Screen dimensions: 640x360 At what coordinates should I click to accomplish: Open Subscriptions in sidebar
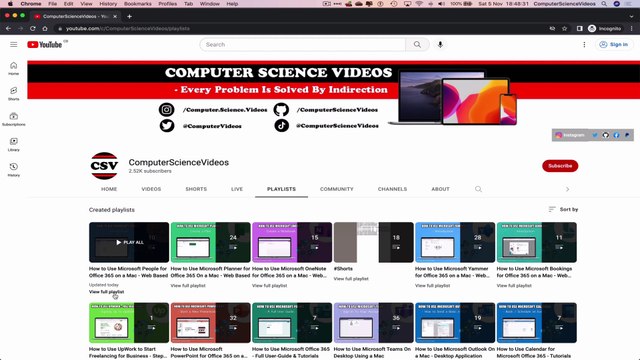coord(13,119)
